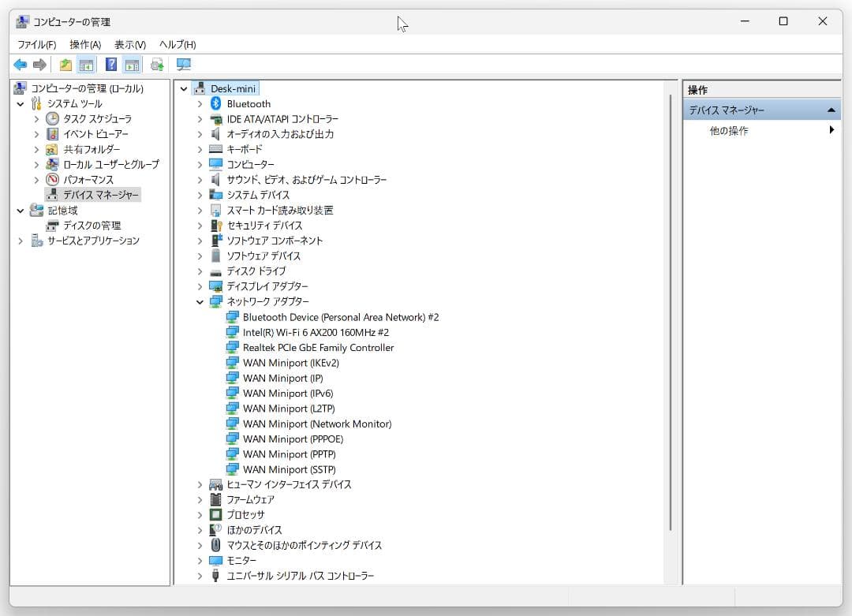The image size is (852, 616).
Task: Open ディスクの管理 in the left tree
Action: pyautogui.click(x=92, y=226)
